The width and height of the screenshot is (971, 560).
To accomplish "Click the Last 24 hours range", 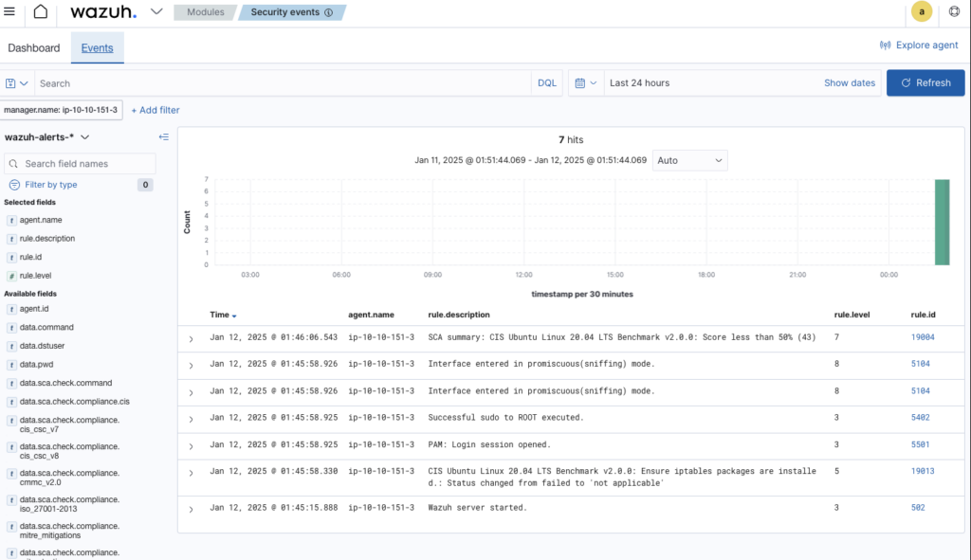I will (x=640, y=83).
